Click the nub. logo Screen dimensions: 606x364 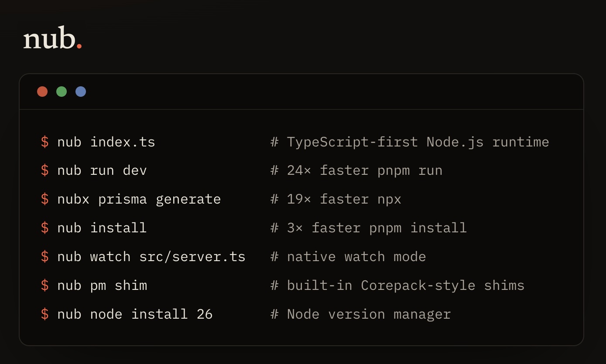tap(52, 38)
